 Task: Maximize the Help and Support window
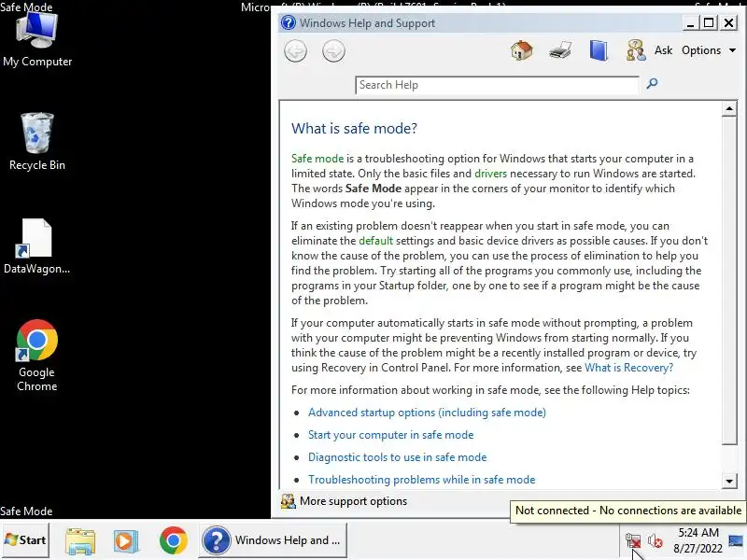pos(709,22)
